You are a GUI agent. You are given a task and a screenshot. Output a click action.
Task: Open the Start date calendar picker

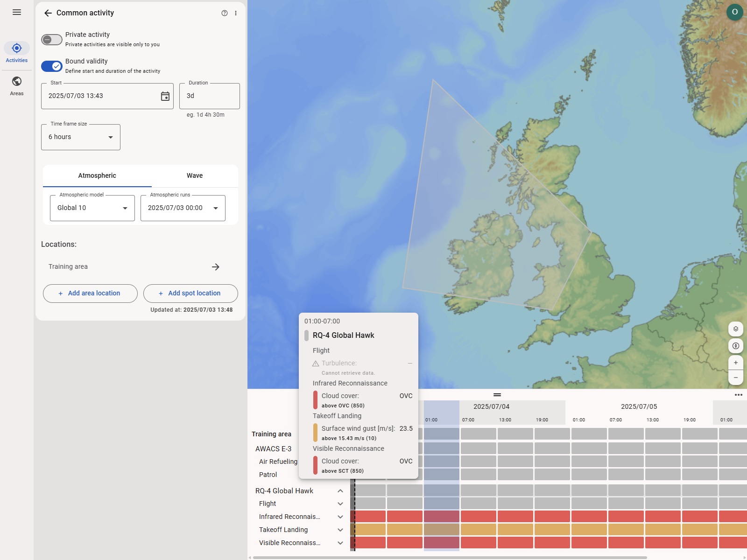coord(165,96)
